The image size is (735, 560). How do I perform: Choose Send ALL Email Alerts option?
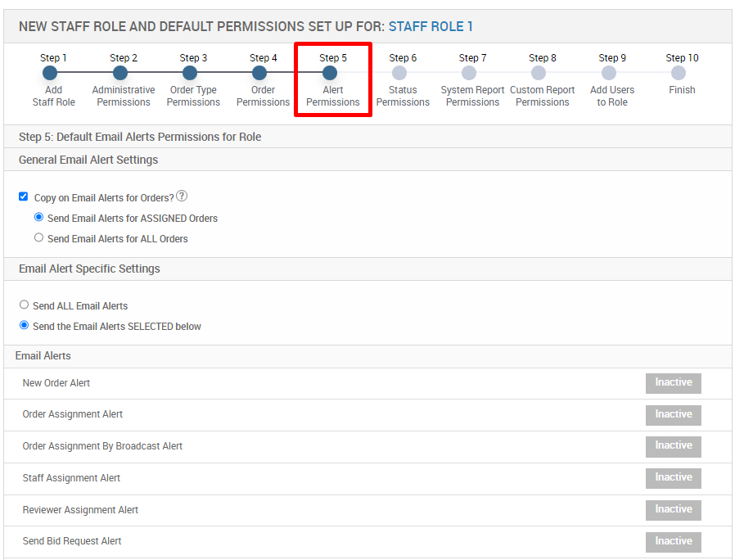pyautogui.click(x=25, y=305)
